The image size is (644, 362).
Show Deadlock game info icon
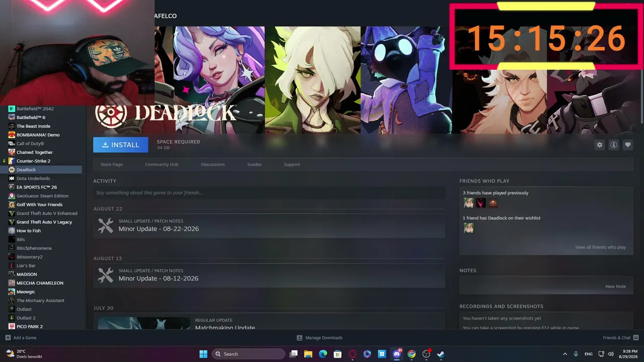click(x=614, y=145)
